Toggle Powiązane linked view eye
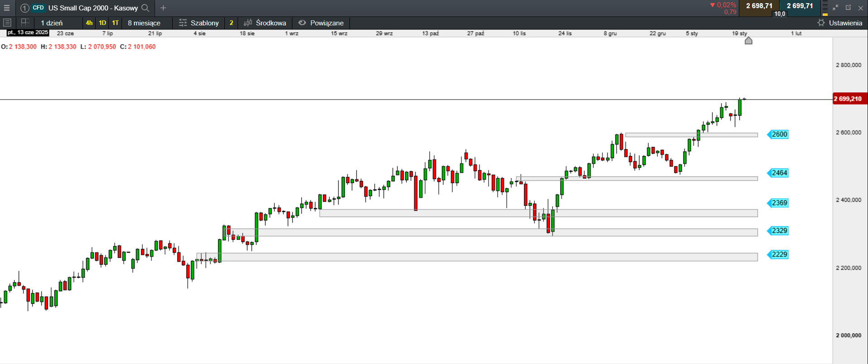This screenshot has width=868, height=364. 302,23
